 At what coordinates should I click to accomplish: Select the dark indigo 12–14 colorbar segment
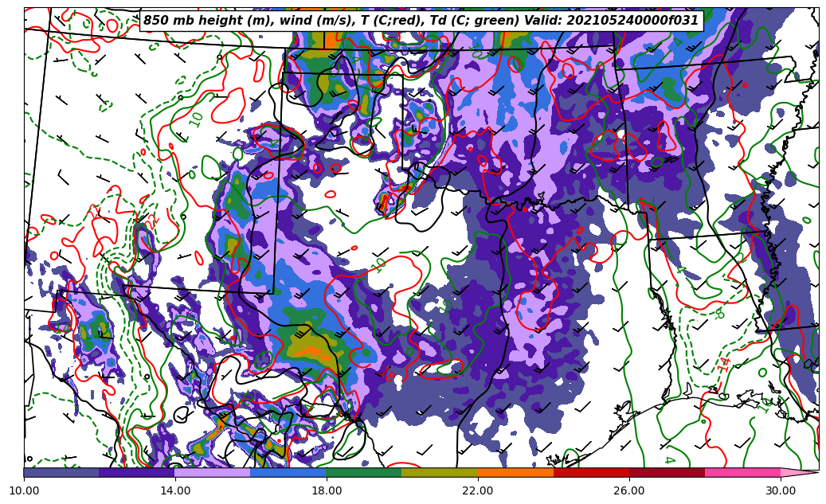coord(137,472)
